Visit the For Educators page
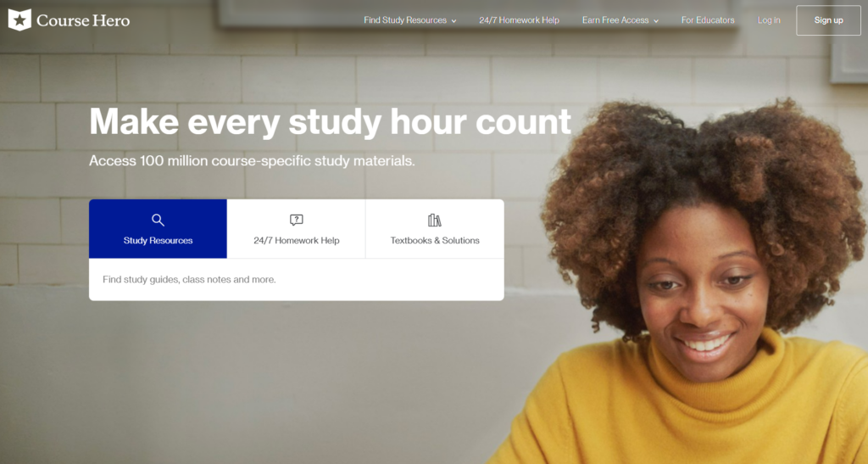868x464 pixels. [x=708, y=20]
